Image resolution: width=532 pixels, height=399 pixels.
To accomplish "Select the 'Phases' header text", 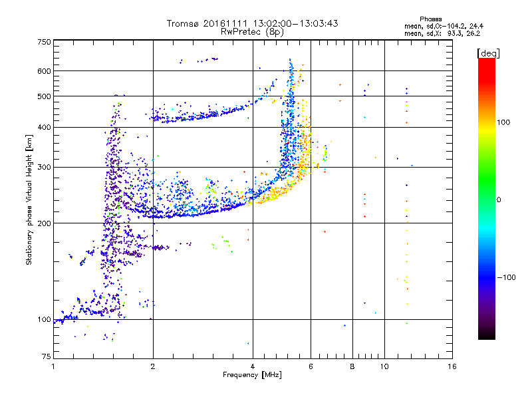I will [430, 19].
